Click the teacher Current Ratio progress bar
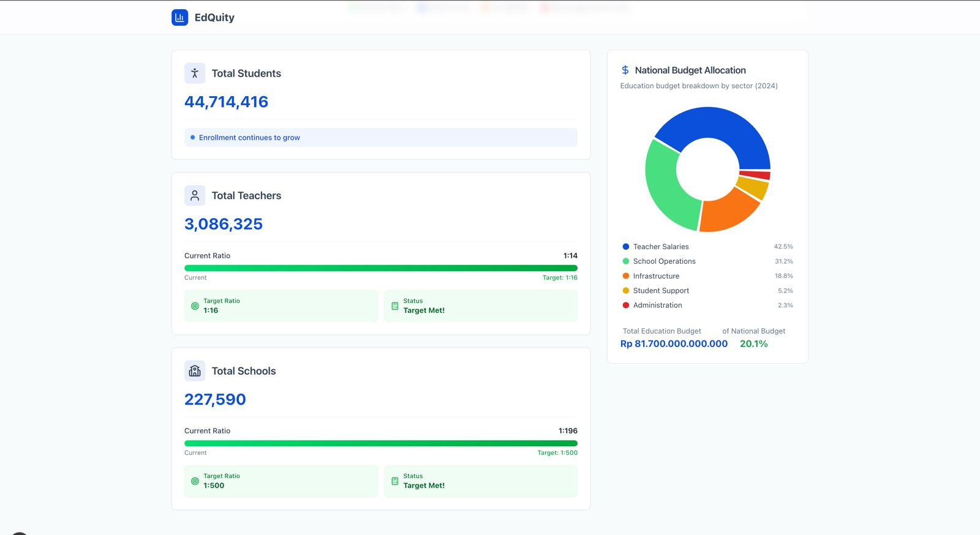 pos(381,268)
